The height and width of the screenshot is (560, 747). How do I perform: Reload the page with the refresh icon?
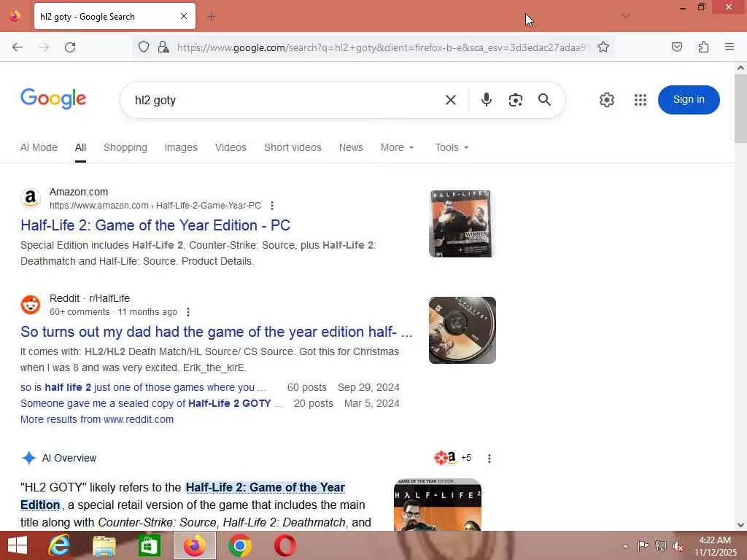click(70, 47)
